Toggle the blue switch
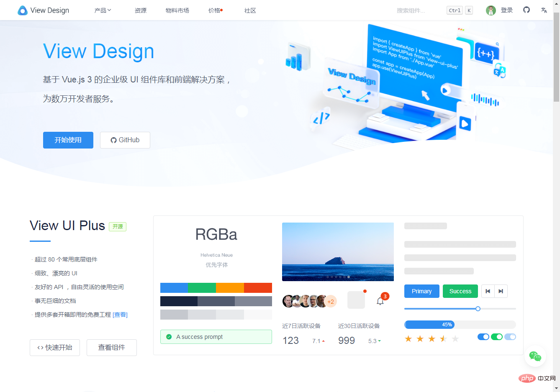560x392 pixels. click(x=483, y=337)
